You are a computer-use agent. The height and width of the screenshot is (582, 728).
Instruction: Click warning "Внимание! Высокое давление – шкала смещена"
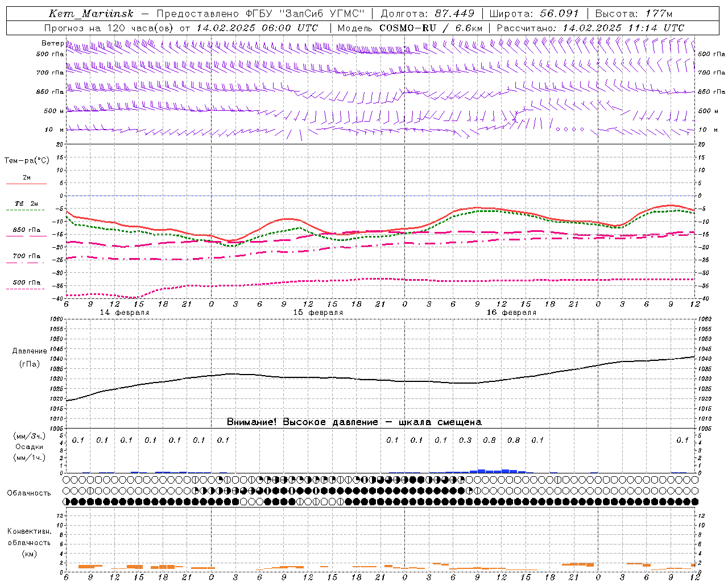354,422
